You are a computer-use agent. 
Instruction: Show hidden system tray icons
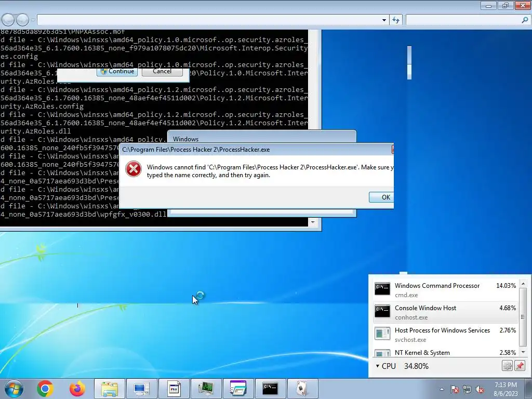coord(442,390)
